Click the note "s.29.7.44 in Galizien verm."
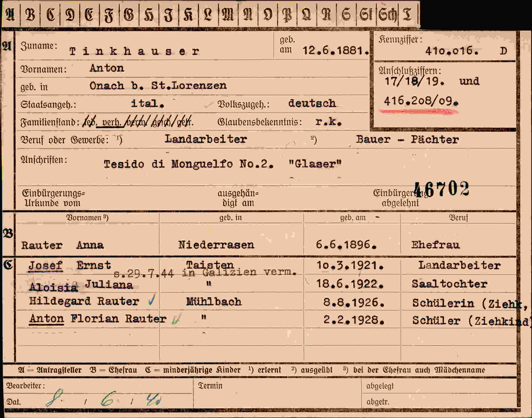The image size is (532, 418). pyautogui.click(x=205, y=273)
